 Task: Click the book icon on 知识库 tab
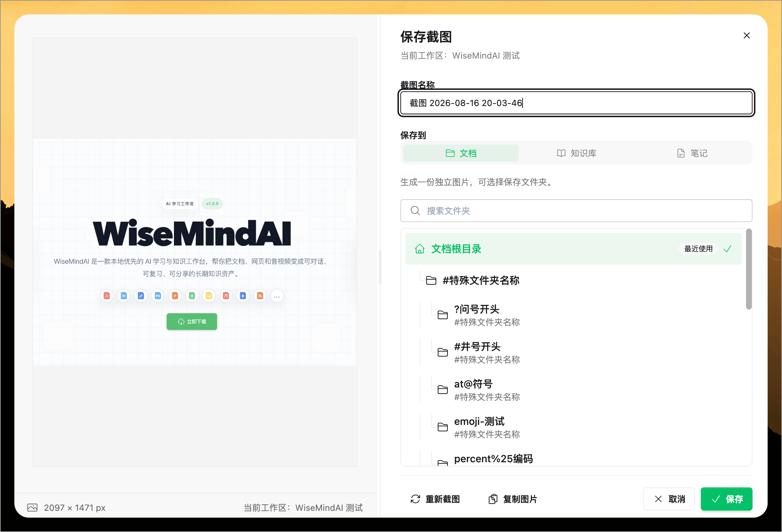click(561, 153)
